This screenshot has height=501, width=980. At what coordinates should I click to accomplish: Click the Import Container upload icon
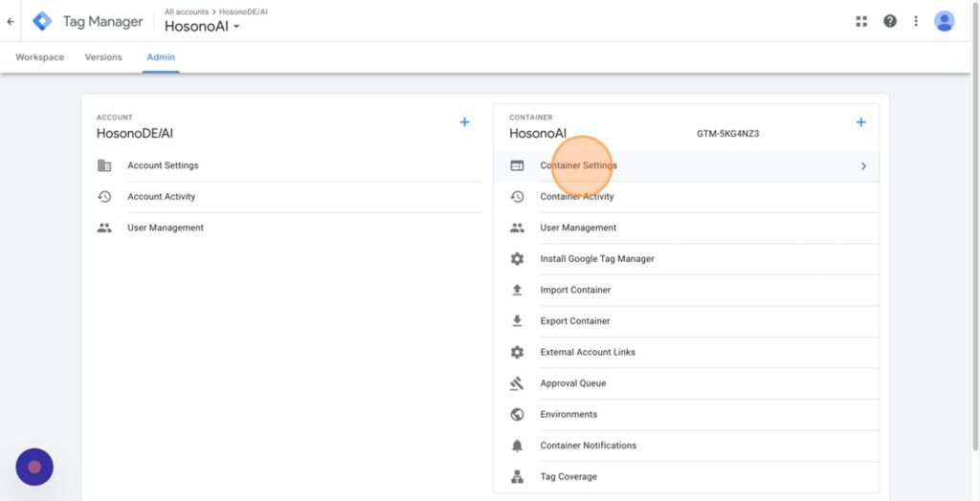(x=517, y=290)
